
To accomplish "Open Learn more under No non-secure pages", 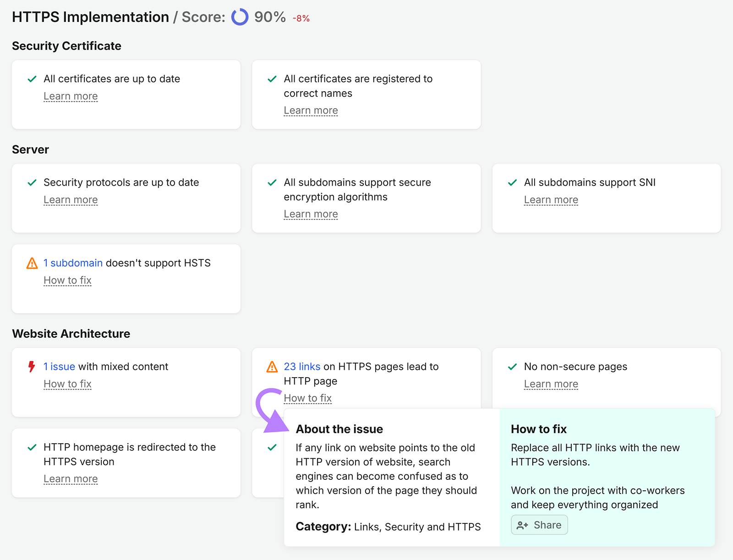I will [x=551, y=384].
